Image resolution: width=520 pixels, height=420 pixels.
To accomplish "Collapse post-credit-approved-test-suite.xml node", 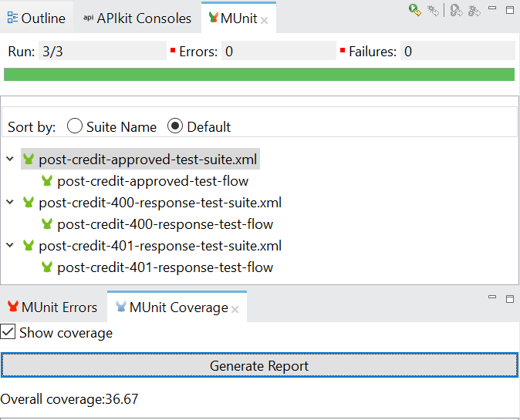I will pos(10,159).
